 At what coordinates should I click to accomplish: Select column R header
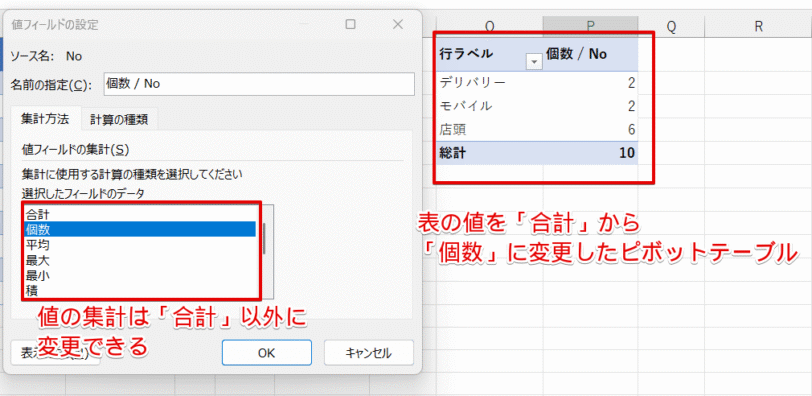[x=758, y=27]
